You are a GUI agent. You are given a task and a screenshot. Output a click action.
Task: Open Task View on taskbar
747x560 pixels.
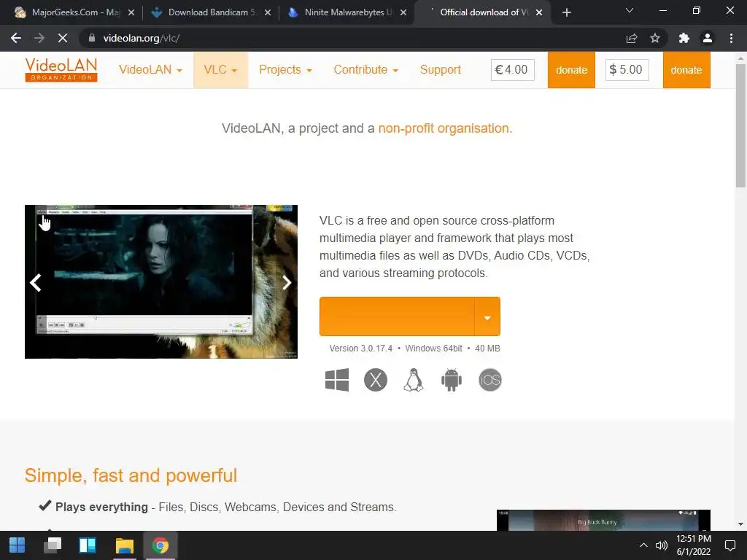click(x=53, y=545)
